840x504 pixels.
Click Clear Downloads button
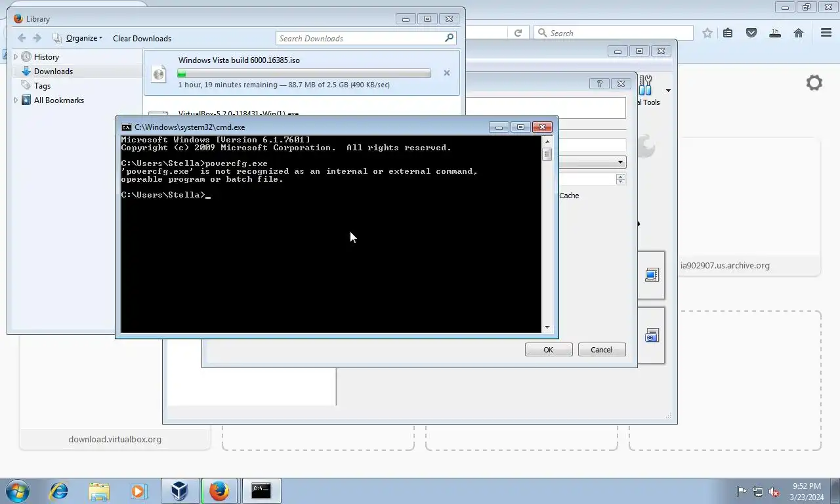point(142,38)
